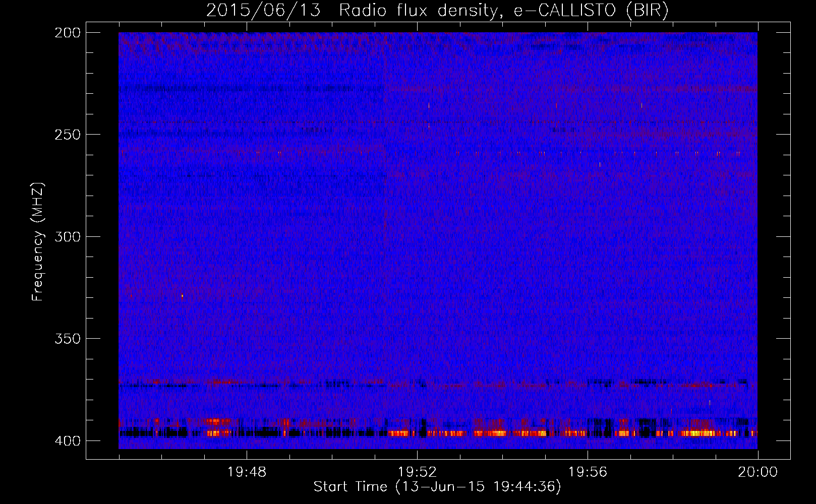Click the "Start Time (13-Jun-15 19:44:36)" axis label

(x=437, y=487)
